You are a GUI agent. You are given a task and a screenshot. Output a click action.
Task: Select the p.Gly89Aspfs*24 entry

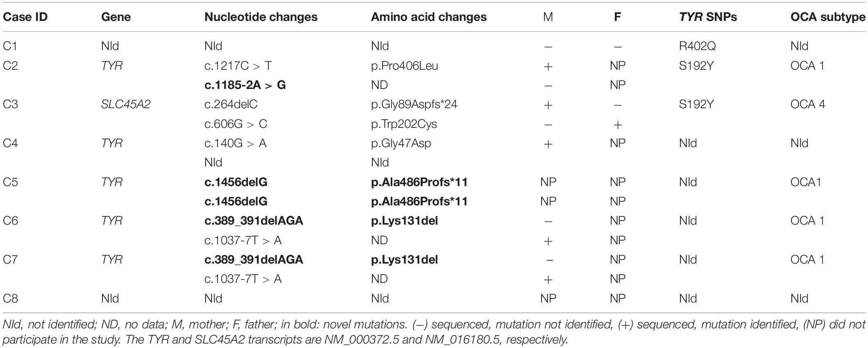(x=414, y=104)
